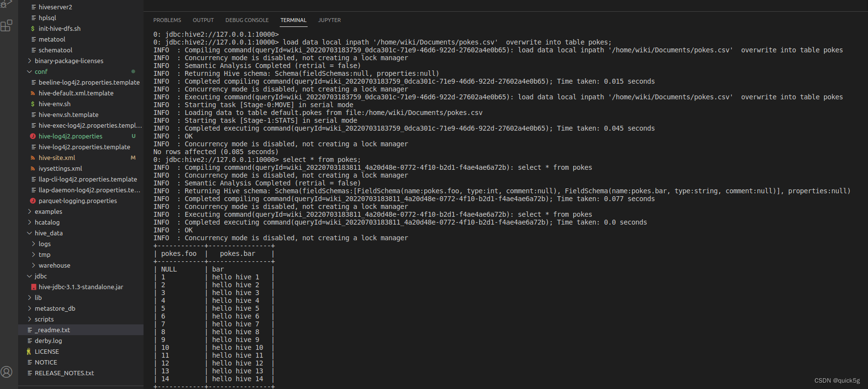Viewport: 868px width, 389px height.
Task: Click the Java icon beside hive-log4j2.properties
Action: pyautogui.click(x=33, y=137)
